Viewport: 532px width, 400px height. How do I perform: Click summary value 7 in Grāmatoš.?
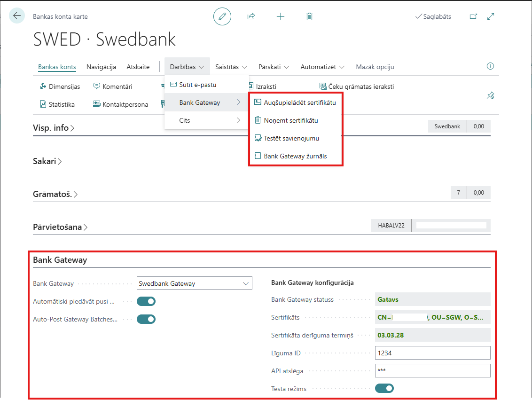(458, 192)
